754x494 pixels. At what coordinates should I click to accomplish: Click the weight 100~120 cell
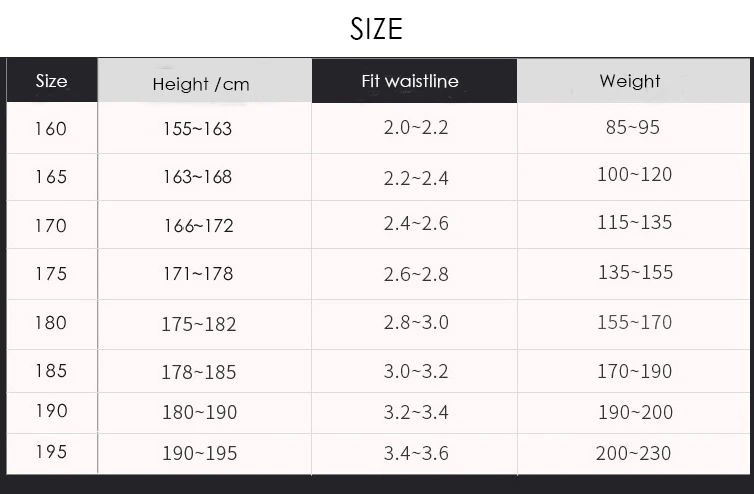(x=634, y=175)
